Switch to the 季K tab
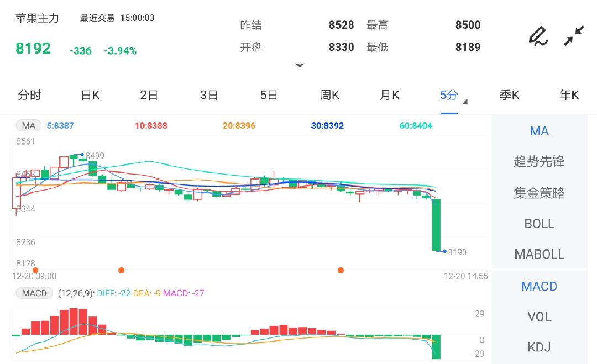597x364 pixels. (510, 95)
